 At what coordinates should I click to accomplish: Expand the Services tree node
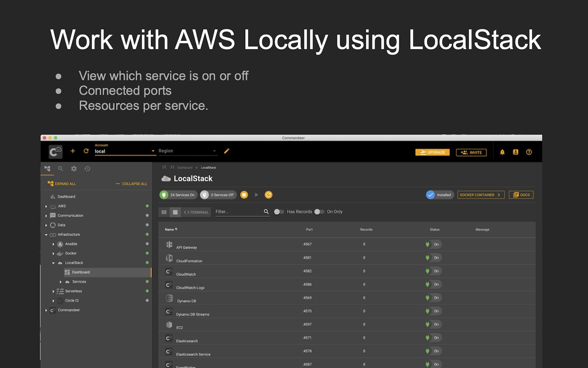pos(61,282)
